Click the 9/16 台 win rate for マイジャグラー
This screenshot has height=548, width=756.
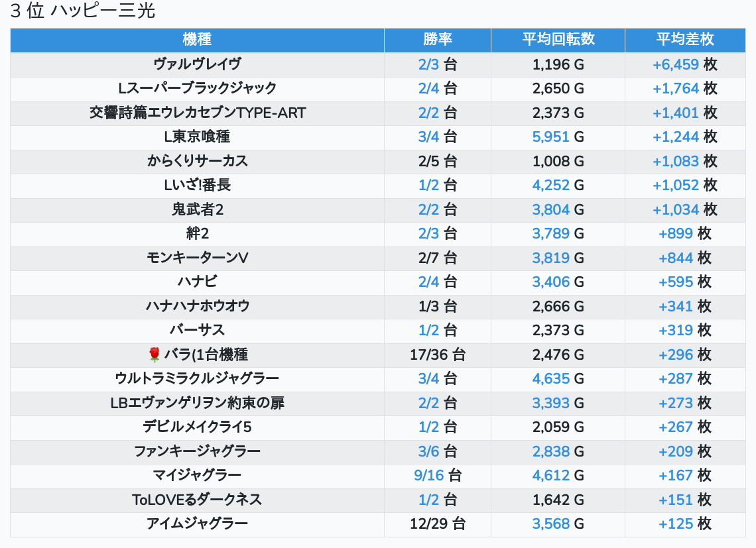click(438, 475)
